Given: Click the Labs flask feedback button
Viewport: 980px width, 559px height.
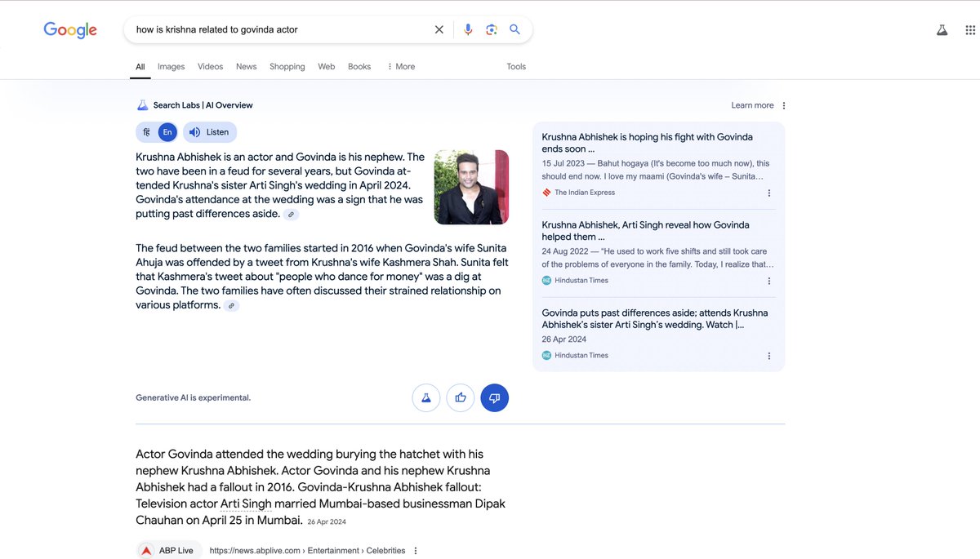Looking at the screenshot, I should click(x=426, y=397).
